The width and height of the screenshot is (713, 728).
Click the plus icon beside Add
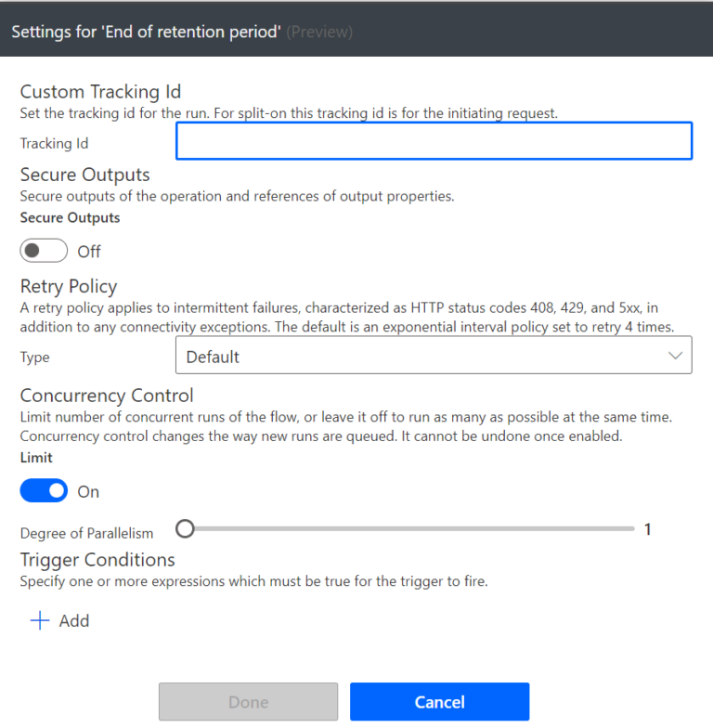(40, 620)
